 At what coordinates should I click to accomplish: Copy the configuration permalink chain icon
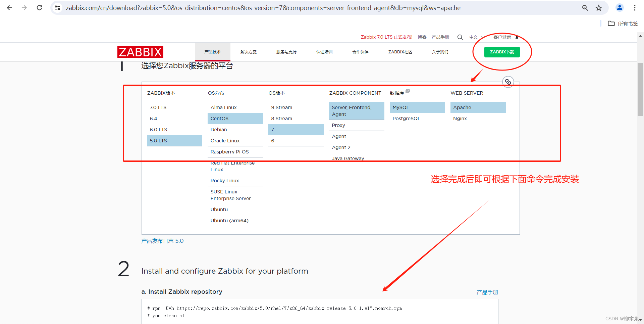click(x=508, y=82)
